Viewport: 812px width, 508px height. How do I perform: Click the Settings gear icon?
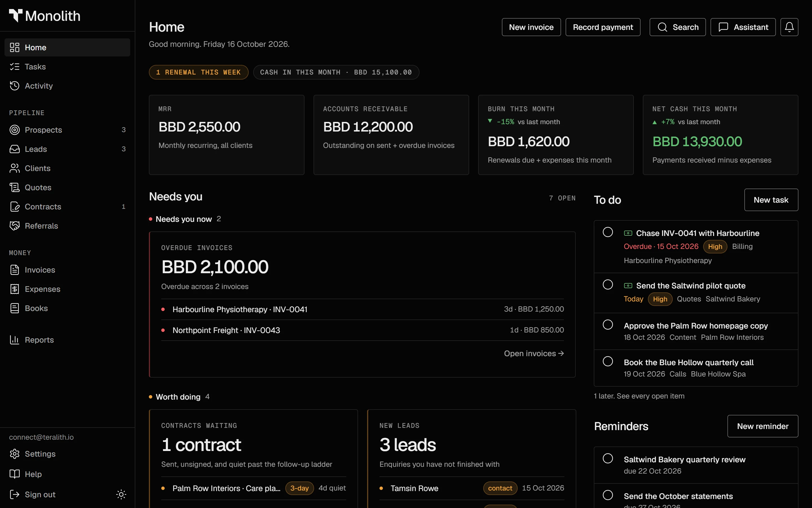click(x=14, y=454)
